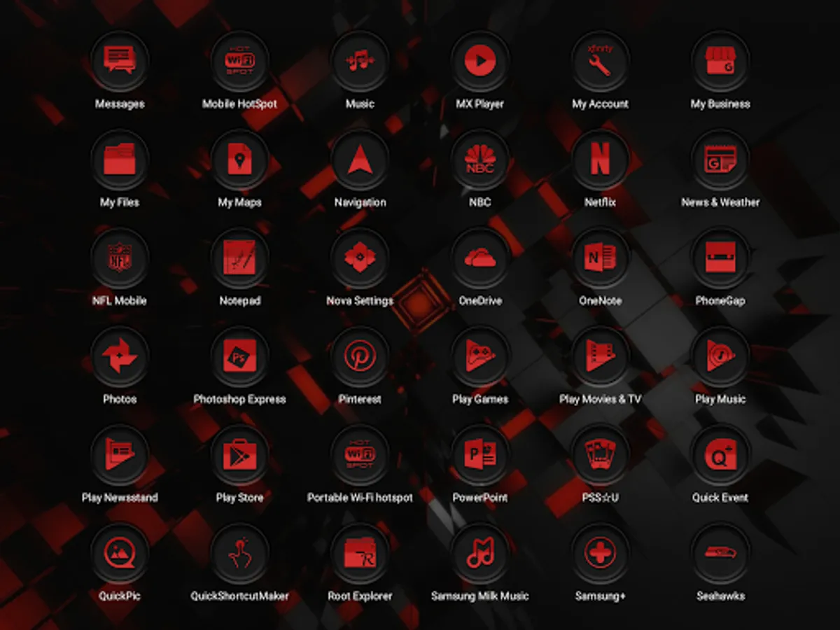Click the "Samsung Milk Music" label
The width and height of the screenshot is (840, 630).
click(480, 596)
